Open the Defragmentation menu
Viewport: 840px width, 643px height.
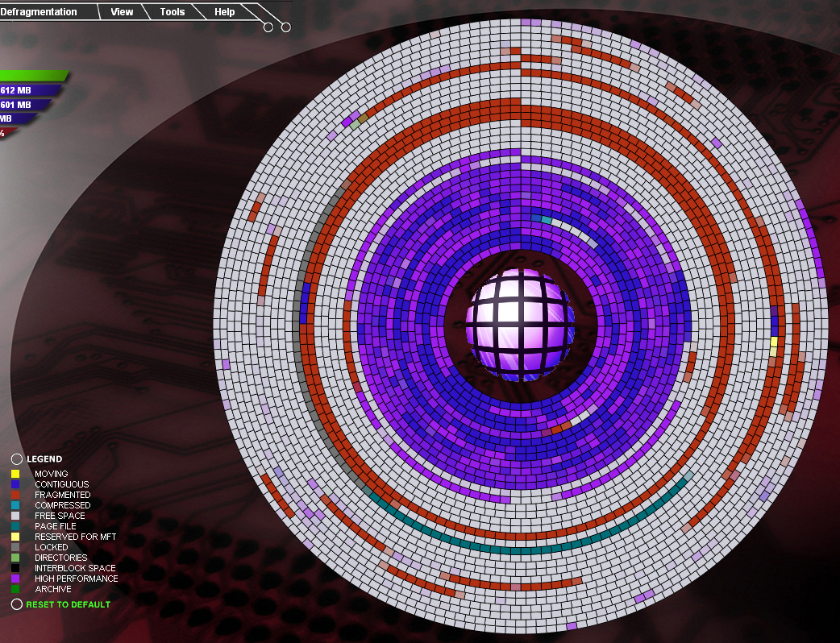(x=39, y=12)
